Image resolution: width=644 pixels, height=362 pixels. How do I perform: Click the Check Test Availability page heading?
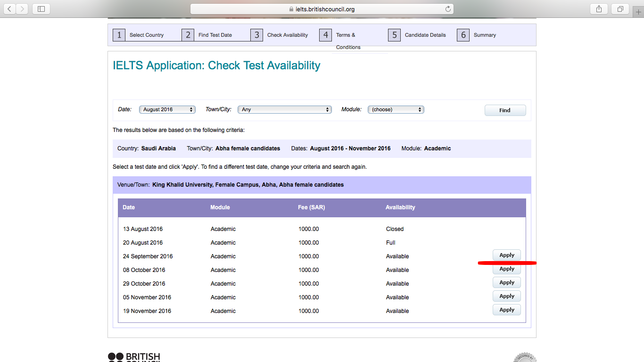(x=216, y=66)
